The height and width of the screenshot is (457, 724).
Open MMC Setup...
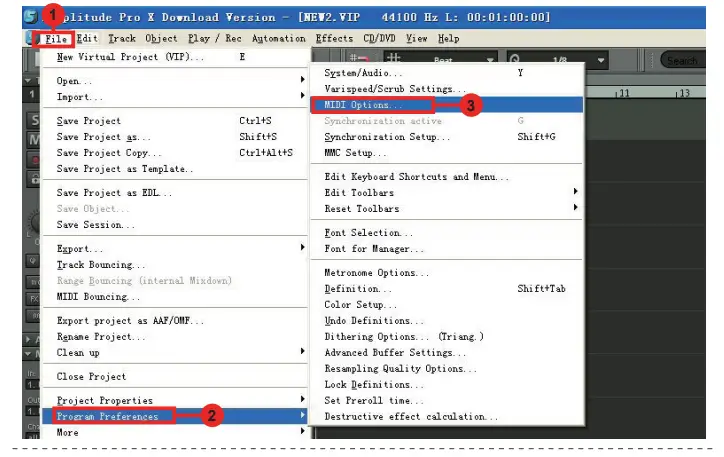point(447,153)
